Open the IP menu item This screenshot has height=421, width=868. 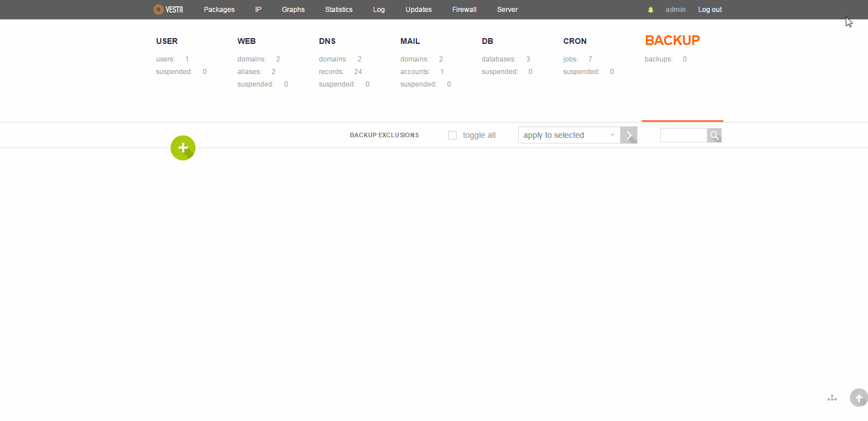point(259,10)
